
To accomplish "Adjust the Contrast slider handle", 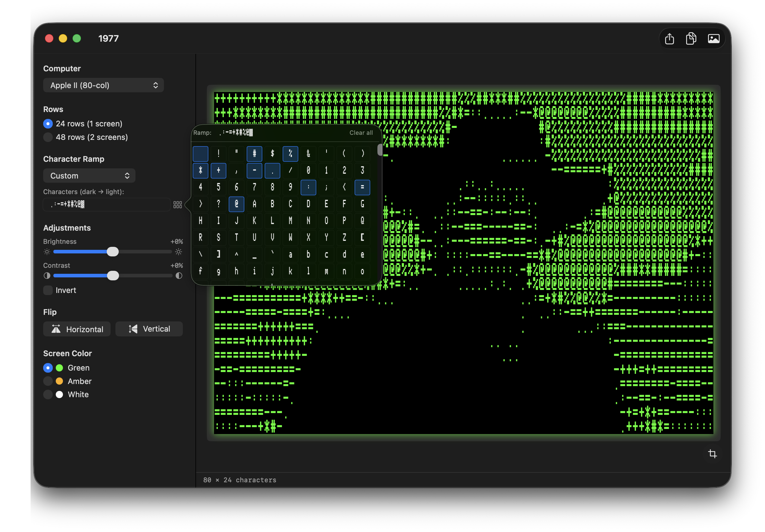I will click(x=113, y=276).
